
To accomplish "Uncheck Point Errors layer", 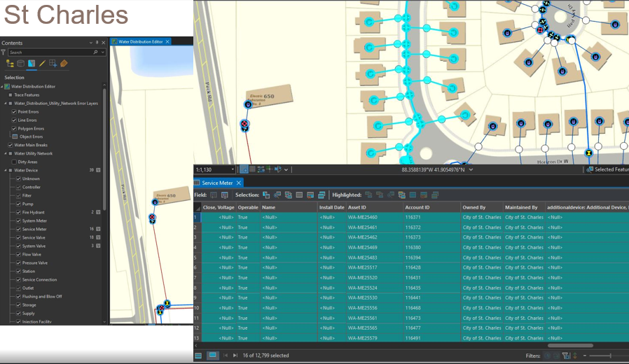I will click(x=14, y=112).
